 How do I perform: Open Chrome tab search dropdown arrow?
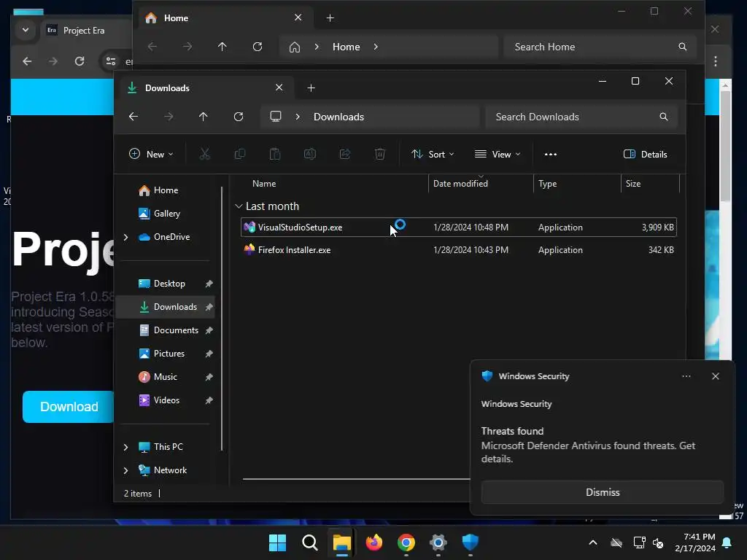point(26,30)
